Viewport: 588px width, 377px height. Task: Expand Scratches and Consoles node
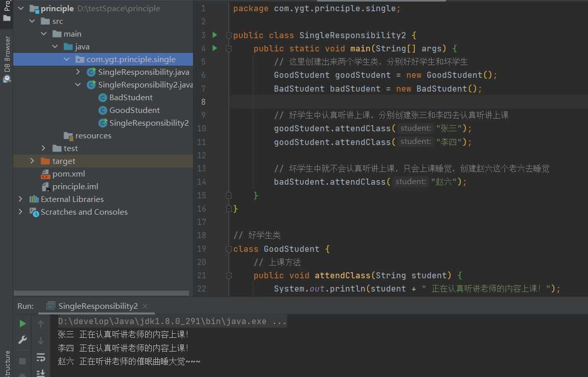point(21,212)
